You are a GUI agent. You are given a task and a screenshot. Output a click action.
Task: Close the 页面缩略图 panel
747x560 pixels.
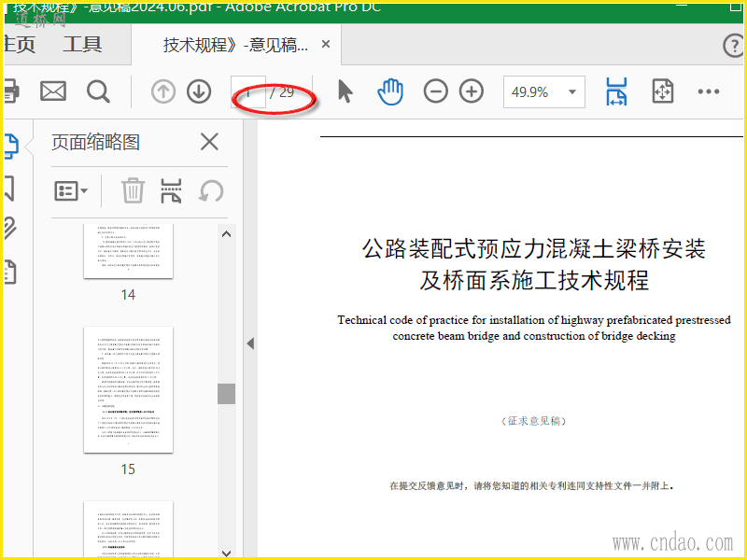pyautogui.click(x=209, y=142)
